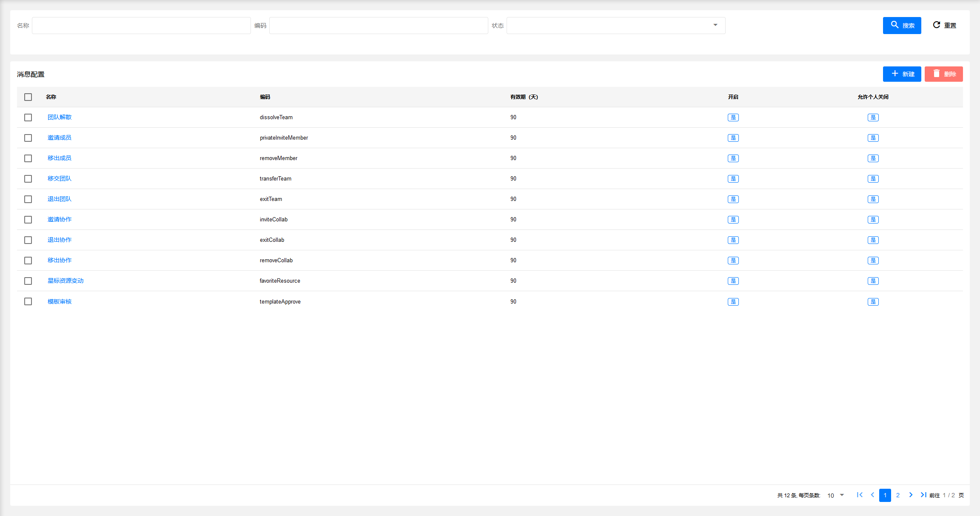Click the 允许个人关闭 tag for dissolveTeam row
This screenshot has width=980, height=516.
click(x=873, y=118)
